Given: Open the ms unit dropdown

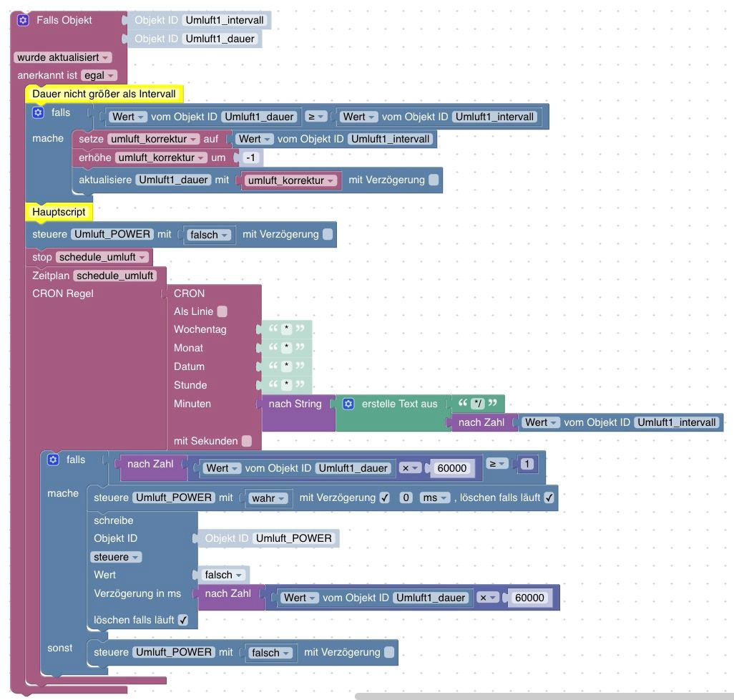Looking at the screenshot, I should coord(434,497).
